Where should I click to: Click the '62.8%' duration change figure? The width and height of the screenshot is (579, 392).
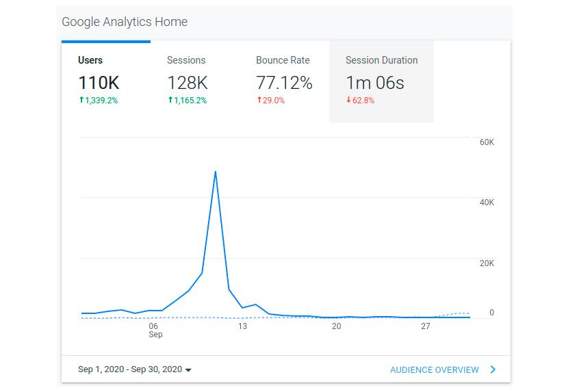tap(363, 101)
